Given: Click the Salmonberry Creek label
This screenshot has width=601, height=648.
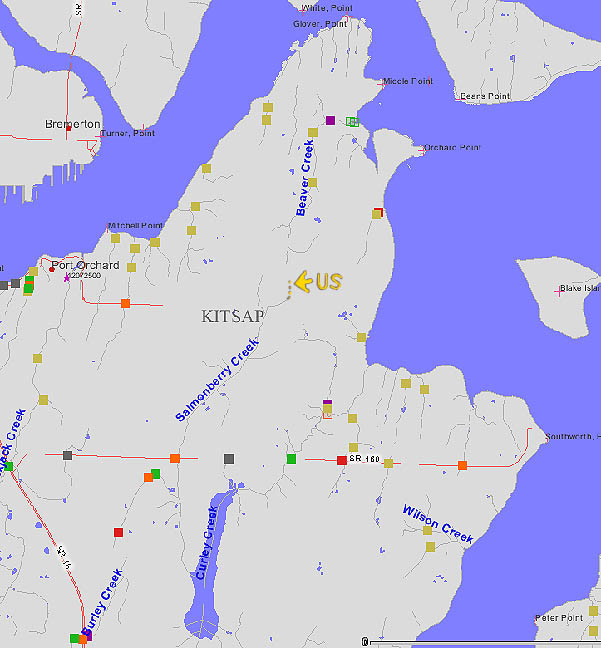Looking at the screenshot, I should [x=217, y=380].
